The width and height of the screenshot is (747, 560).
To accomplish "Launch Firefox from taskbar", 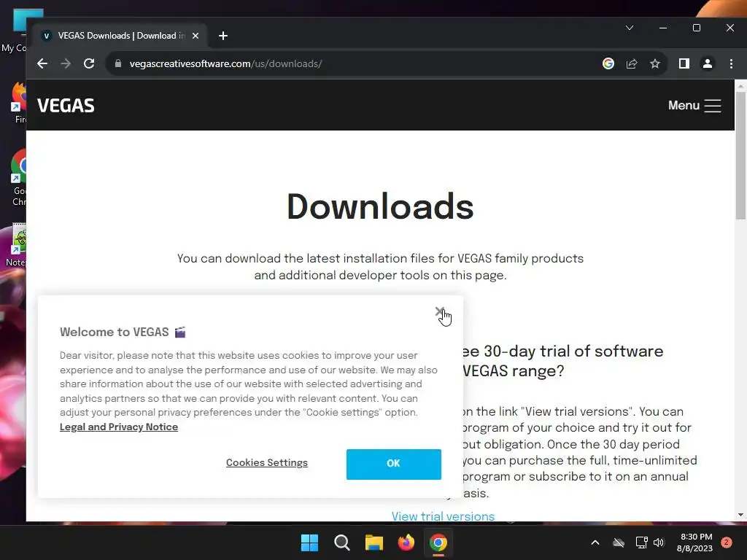I will point(406,542).
